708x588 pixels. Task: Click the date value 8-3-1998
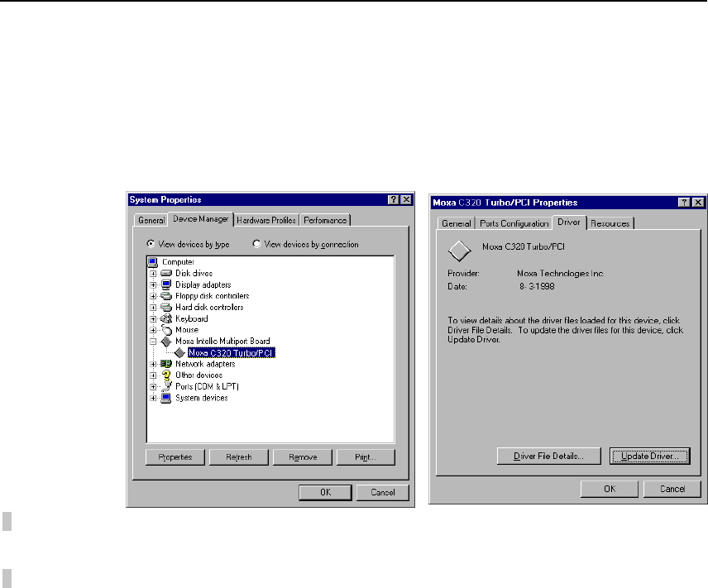click(x=537, y=286)
